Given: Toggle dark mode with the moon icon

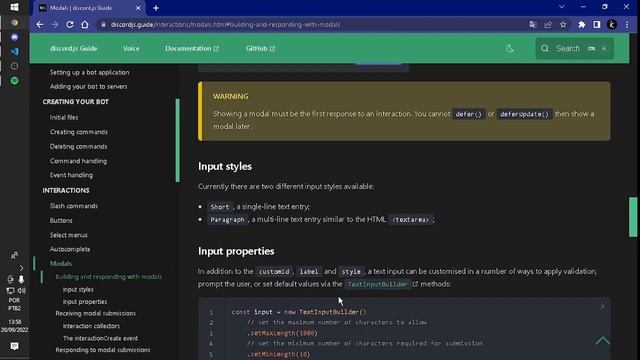Looking at the screenshot, I should (x=510, y=49).
